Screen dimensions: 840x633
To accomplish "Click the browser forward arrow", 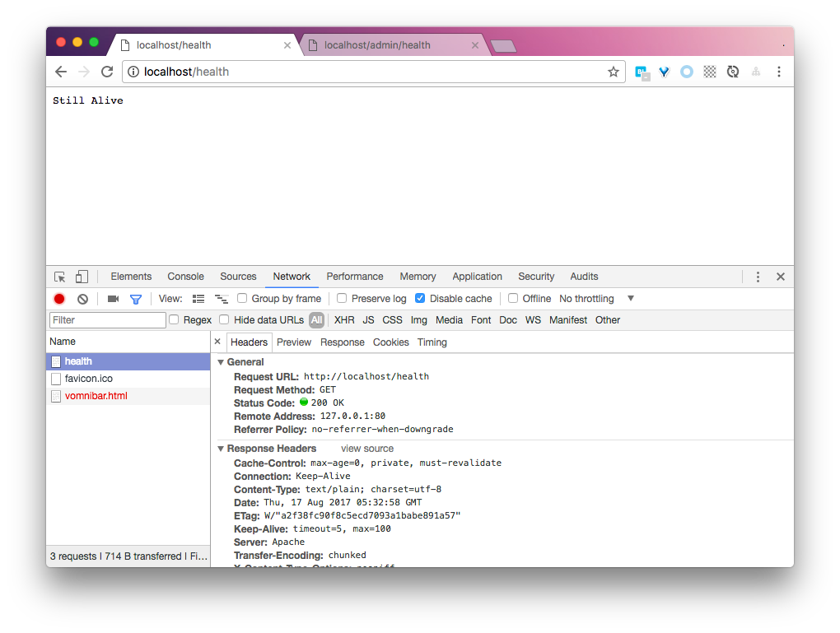I will click(84, 72).
